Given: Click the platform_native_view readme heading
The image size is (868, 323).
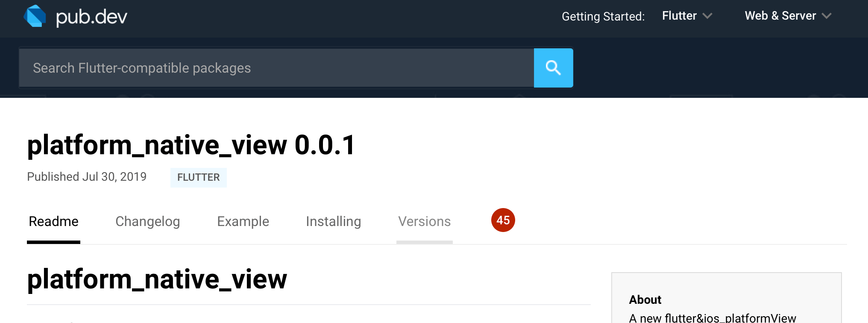Looking at the screenshot, I should 157,279.
